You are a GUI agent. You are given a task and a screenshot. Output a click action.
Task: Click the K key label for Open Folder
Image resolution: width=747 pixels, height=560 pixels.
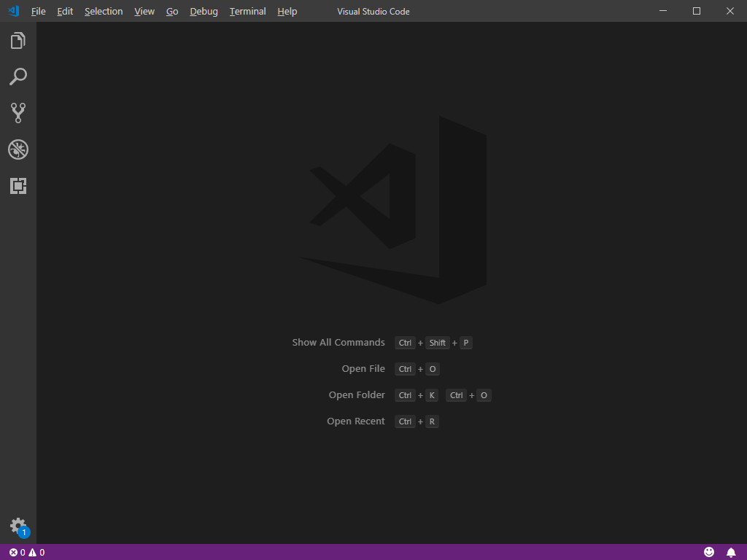432,395
